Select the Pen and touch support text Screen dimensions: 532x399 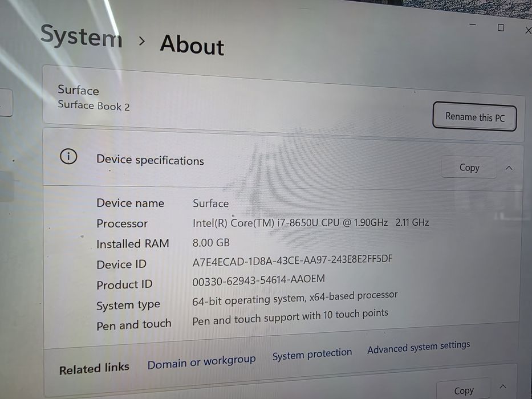(x=290, y=317)
